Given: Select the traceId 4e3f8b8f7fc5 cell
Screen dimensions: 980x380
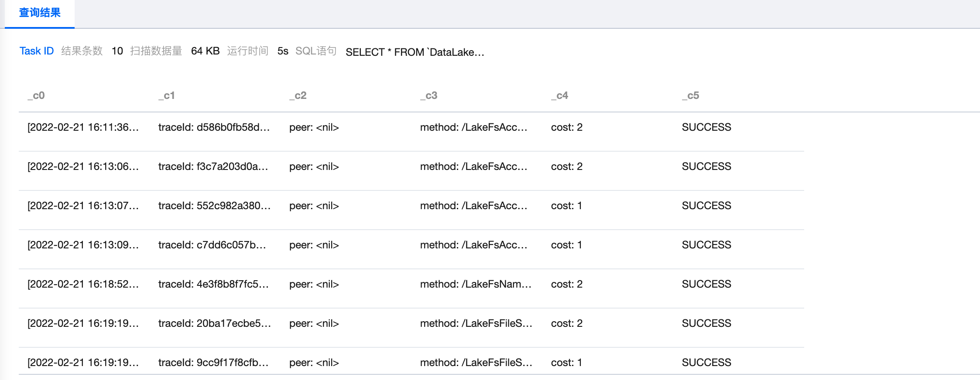Looking at the screenshot, I should (x=213, y=284).
